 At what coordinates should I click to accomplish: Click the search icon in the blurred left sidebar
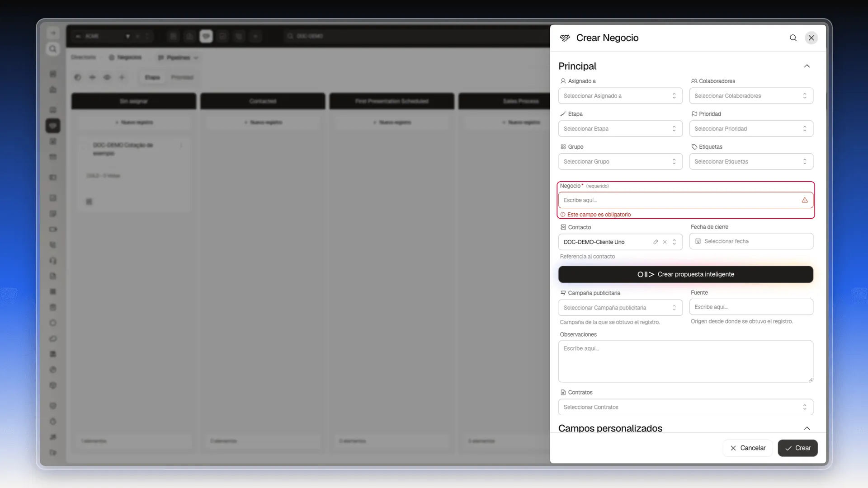pos(53,49)
